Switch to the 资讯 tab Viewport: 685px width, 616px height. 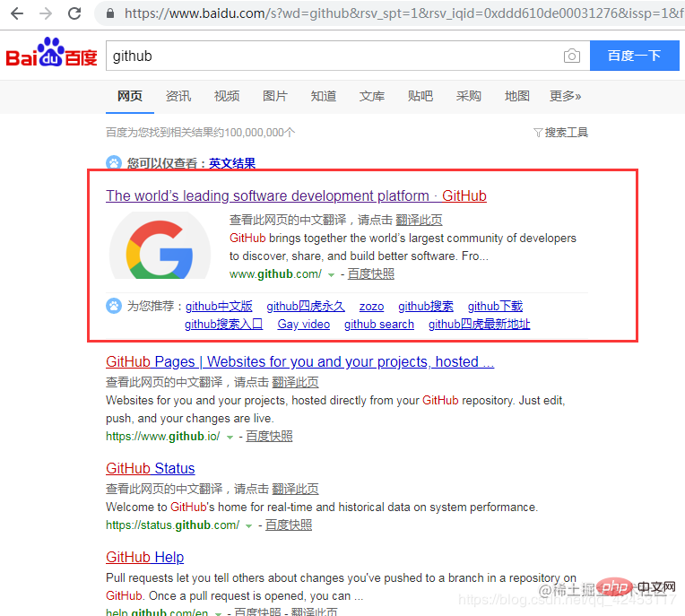click(x=178, y=96)
